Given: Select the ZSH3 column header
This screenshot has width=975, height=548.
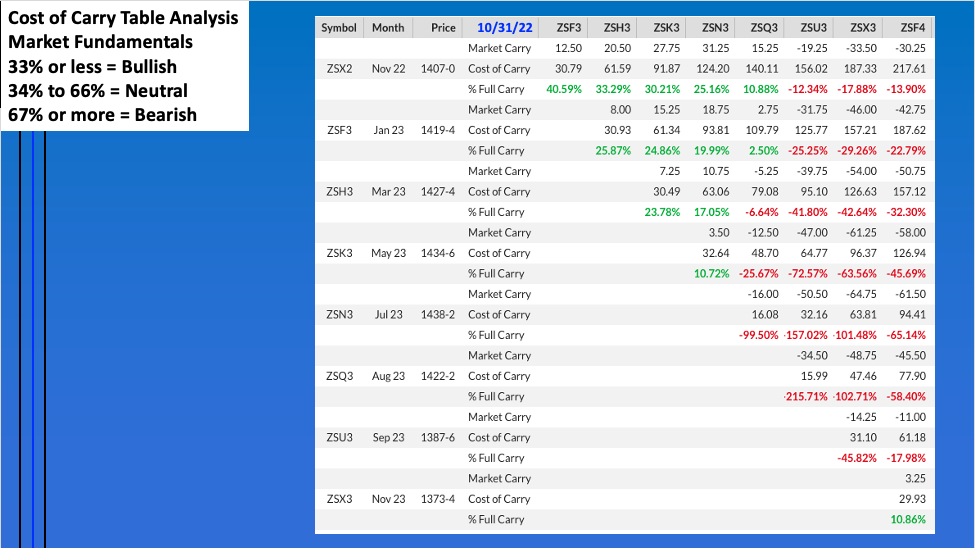Looking at the screenshot, I should 617,27.
